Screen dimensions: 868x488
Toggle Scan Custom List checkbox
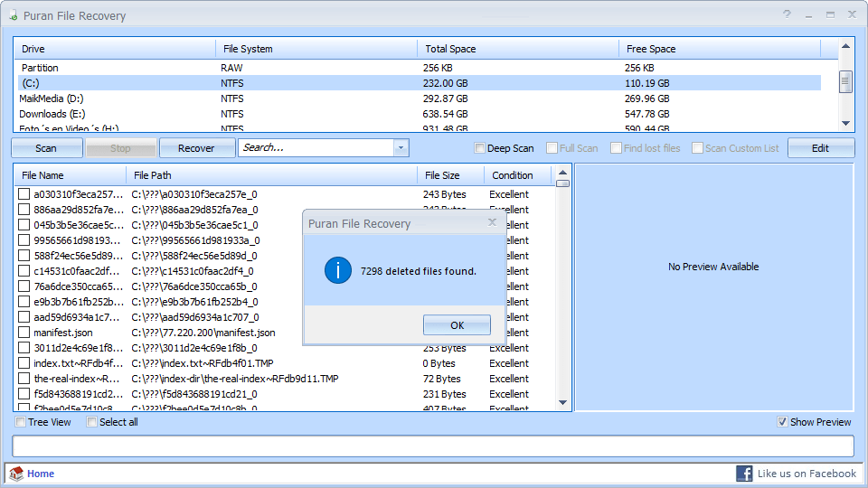click(x=697, y=147)
